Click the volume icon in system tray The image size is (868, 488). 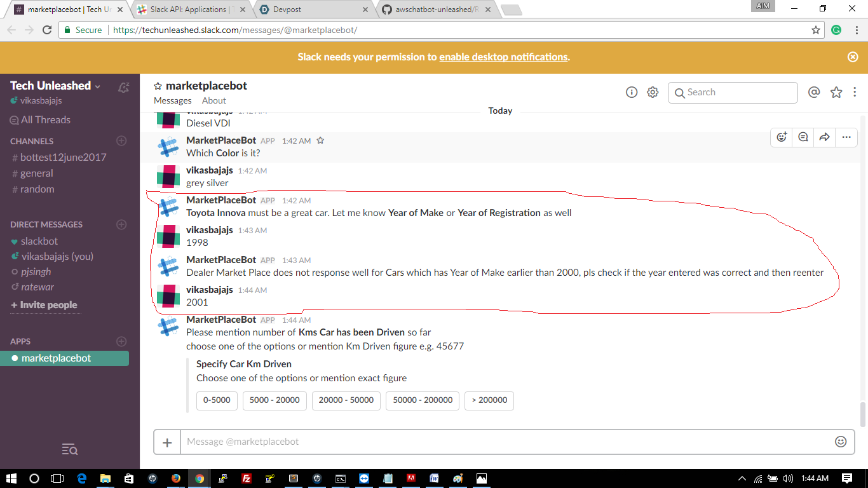click(x=788, y=478)
